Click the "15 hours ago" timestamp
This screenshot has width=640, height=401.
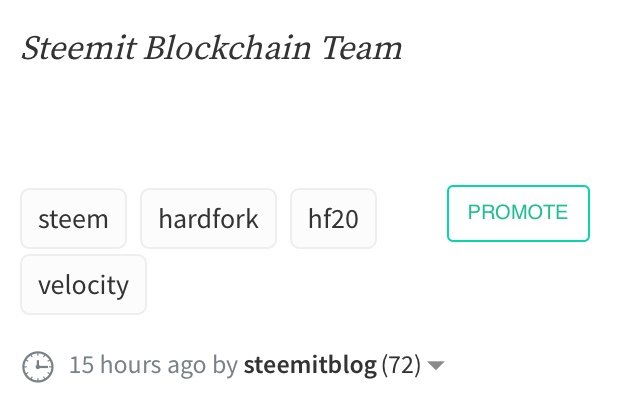point(137,366)
